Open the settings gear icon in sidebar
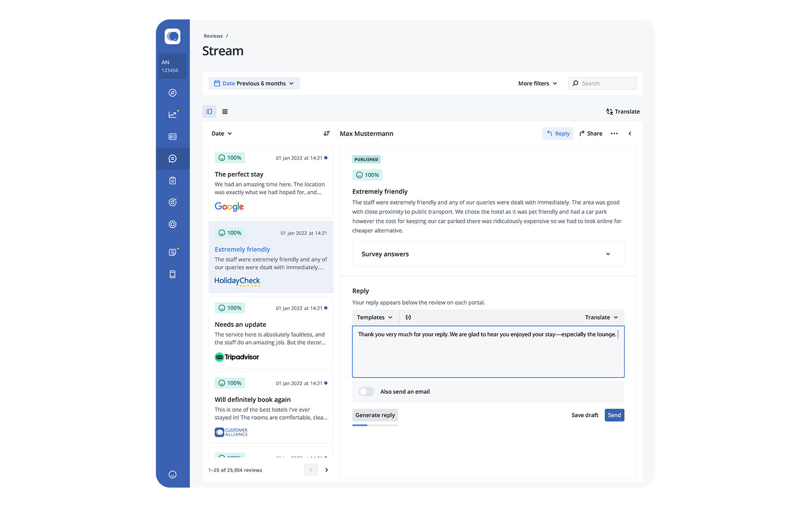The width and height of the screenshot is (812, 507). pyautogui.click(x=173, y=224)
